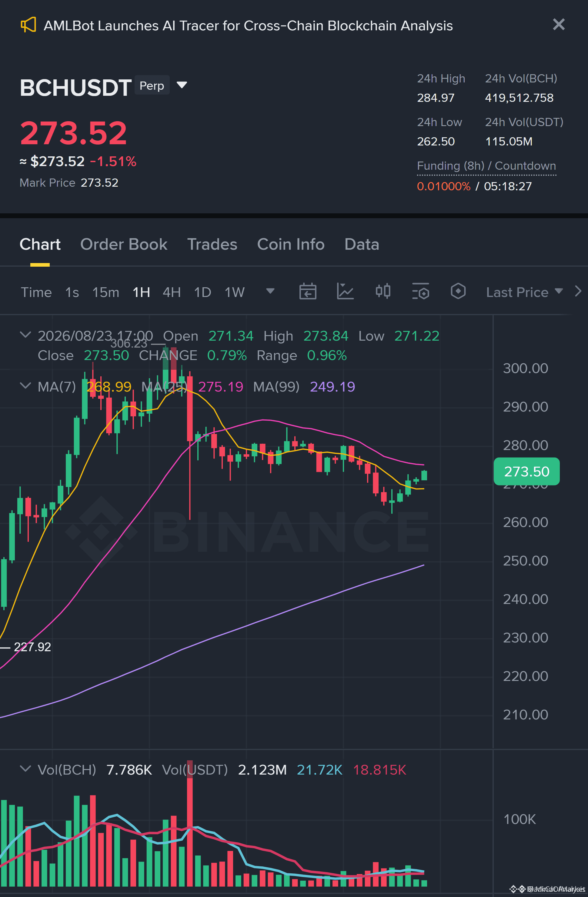Click the 273.50 current price tag
588x897 pixels.
point(526,472)
